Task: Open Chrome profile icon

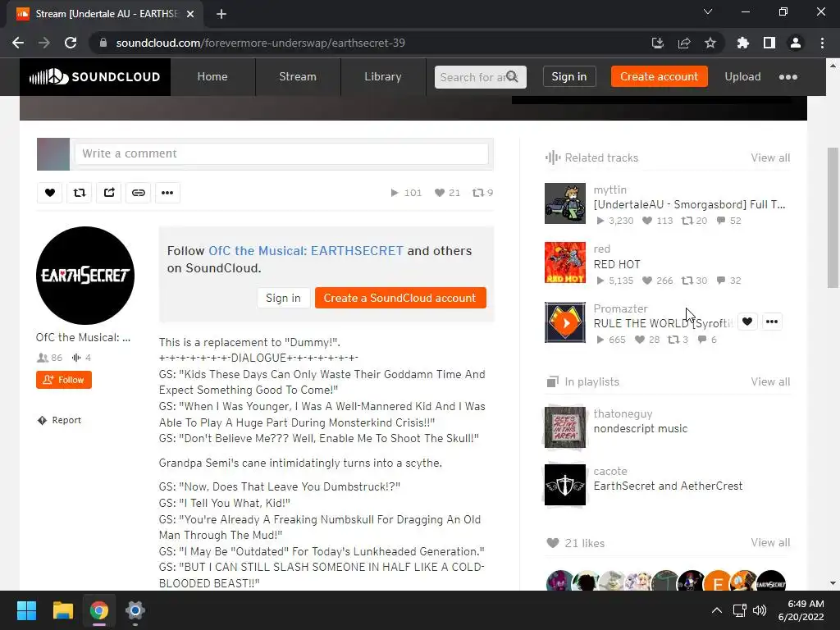Action: [796, 43]
